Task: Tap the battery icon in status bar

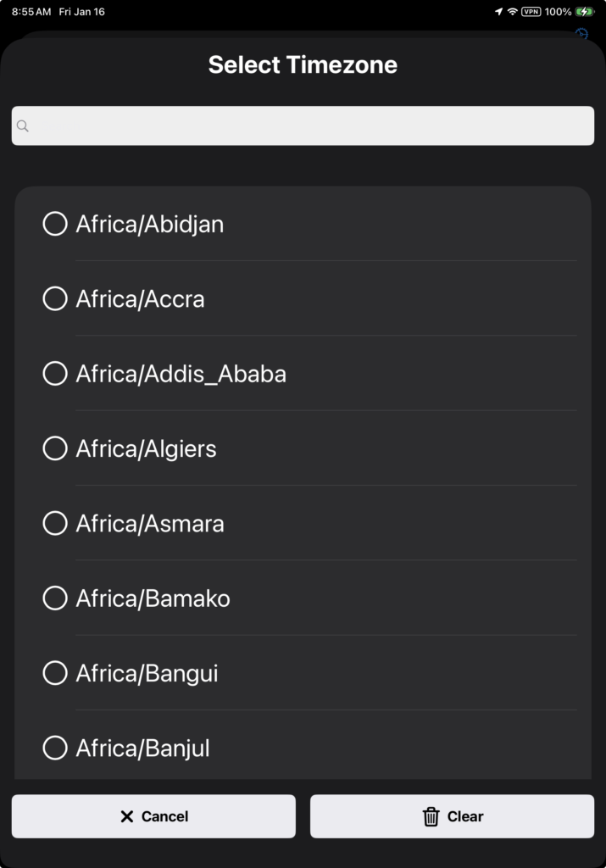Action: tap(585, 12)
